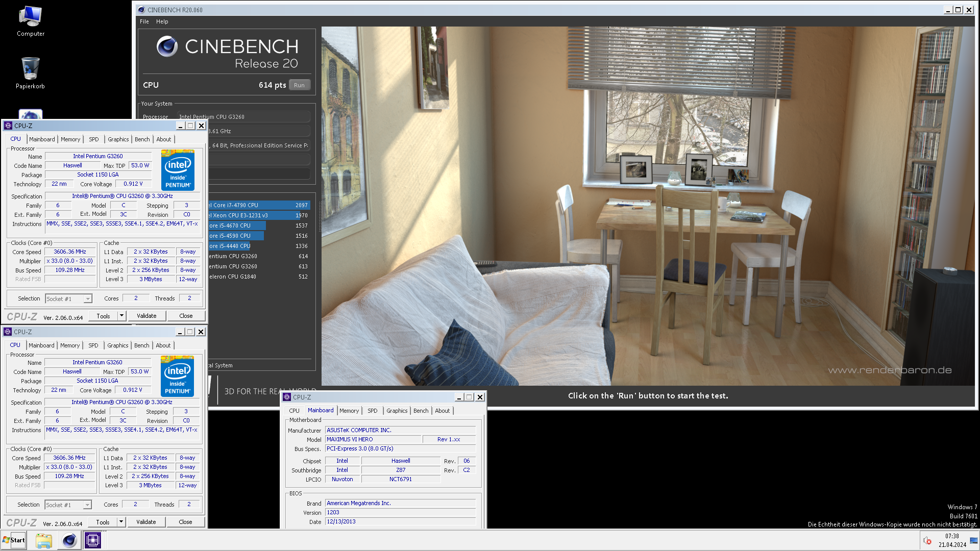
Task: Open Windows Explorer from the taskbar
Action: (44, 540)
